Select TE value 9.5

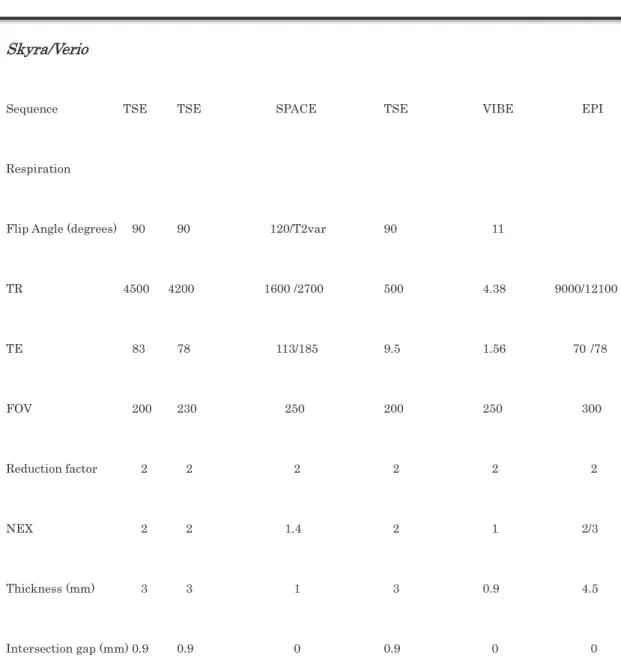392,349
